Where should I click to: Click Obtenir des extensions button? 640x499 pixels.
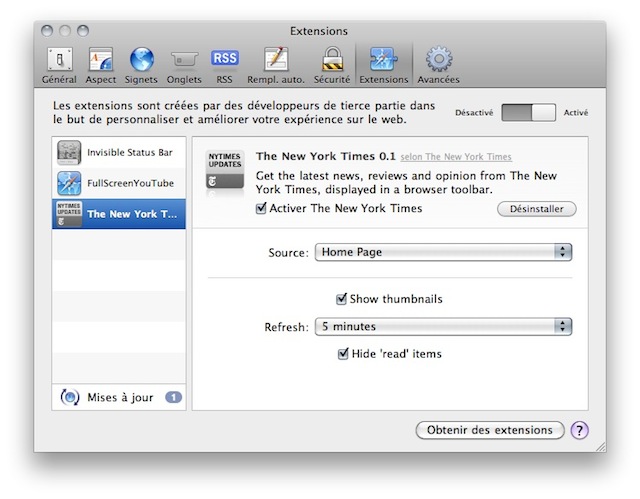pos(490,430)
